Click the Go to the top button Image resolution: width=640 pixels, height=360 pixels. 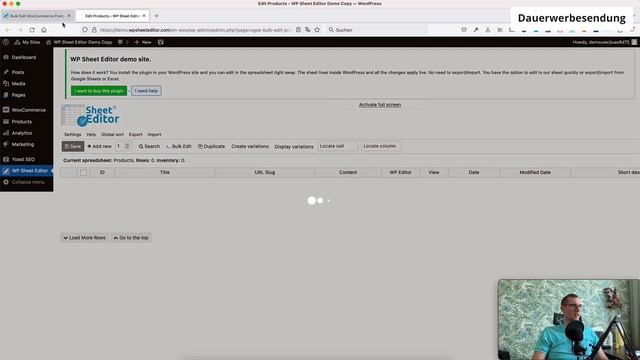131,238
